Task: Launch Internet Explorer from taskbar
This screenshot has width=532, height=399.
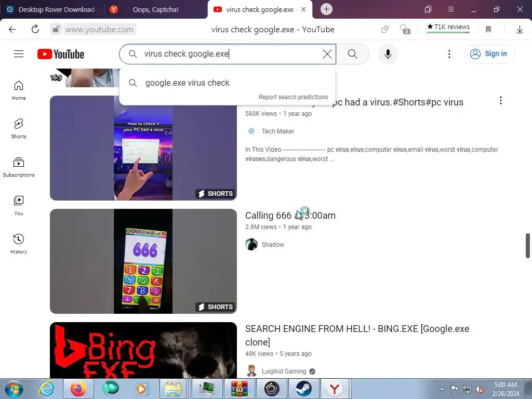Action: point(46,389)
